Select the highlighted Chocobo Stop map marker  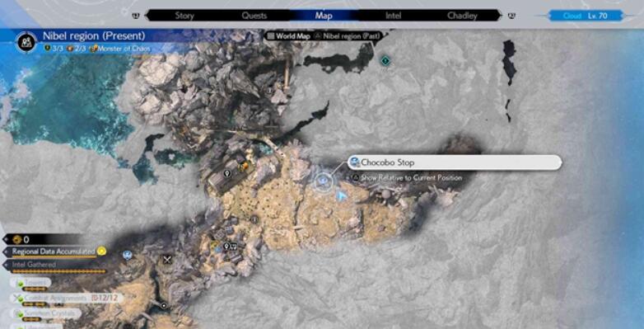[323, 181]
